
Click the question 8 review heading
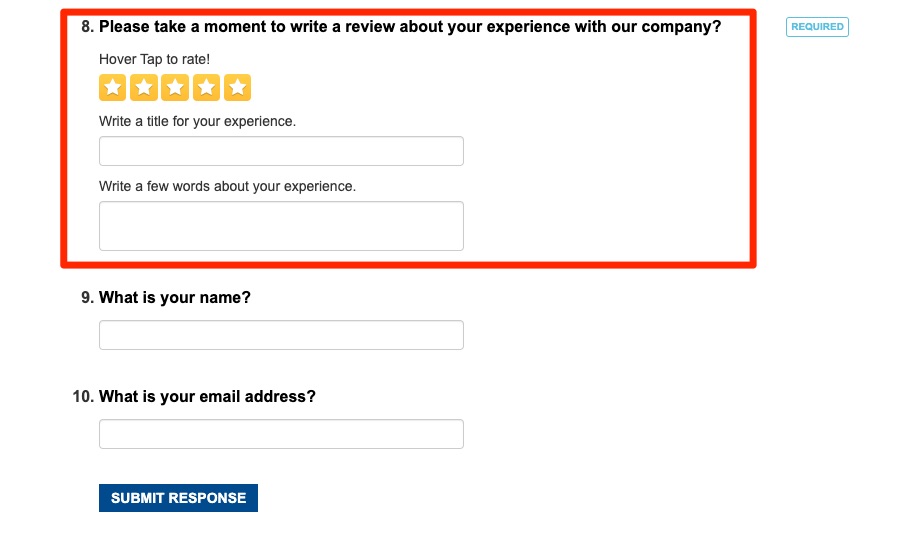click(x=410, y=27)
